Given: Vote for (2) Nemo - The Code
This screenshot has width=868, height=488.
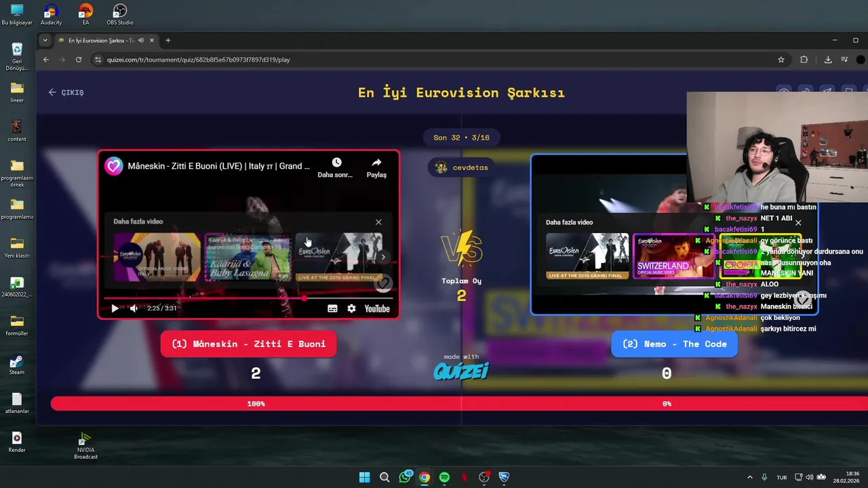Looking at the screenshot, I should (x=674, y=344).
